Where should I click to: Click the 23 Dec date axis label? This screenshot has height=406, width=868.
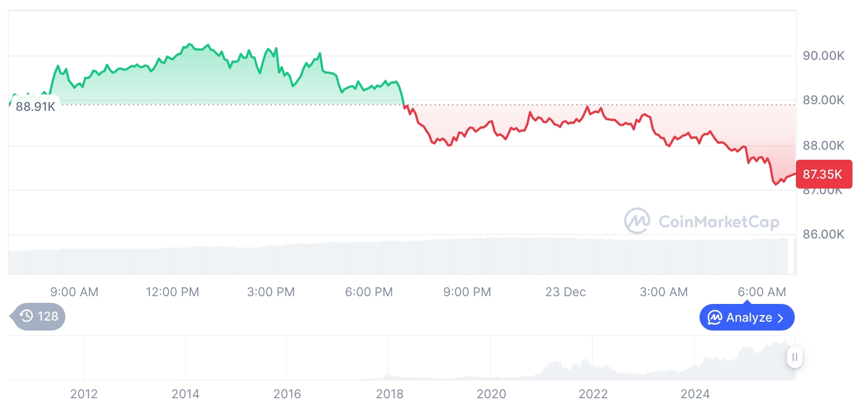(x=565, y=292)
